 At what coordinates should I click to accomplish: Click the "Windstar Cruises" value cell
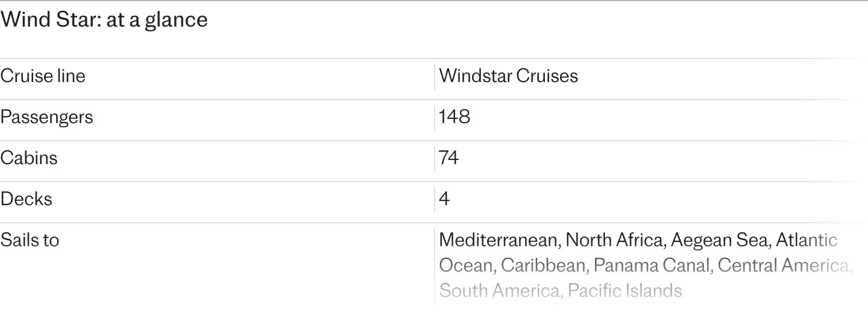click(508, 76)
